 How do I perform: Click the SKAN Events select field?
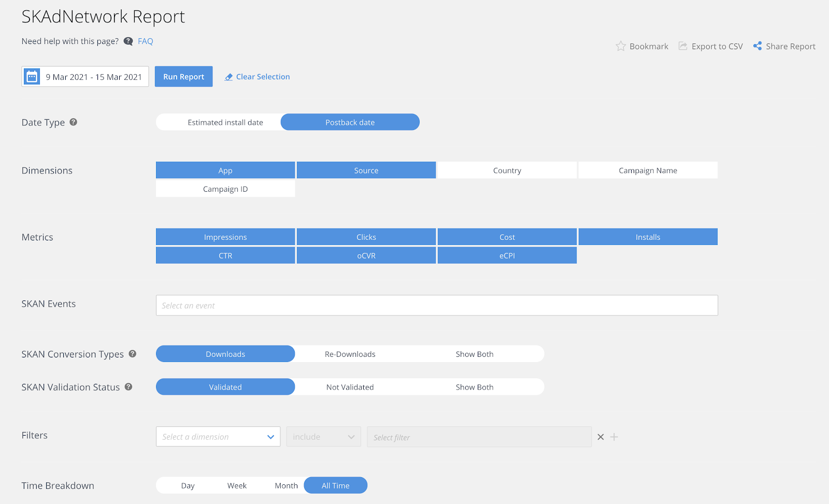(437, 306)
